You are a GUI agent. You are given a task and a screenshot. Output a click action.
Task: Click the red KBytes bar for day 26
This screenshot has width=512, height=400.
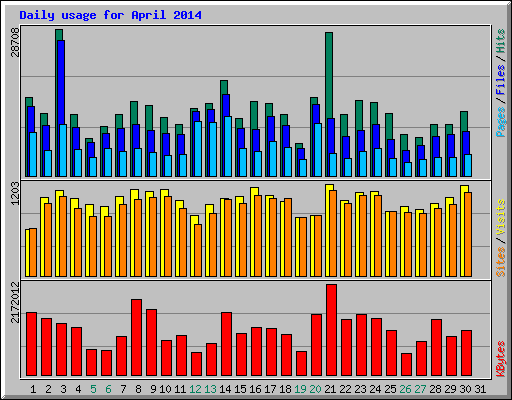pyautogui.click(x=407, y=364)
